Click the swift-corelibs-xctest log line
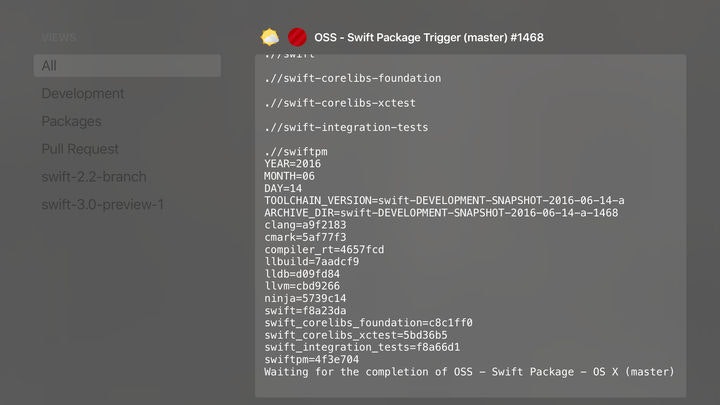 click(x=340, y=103)
